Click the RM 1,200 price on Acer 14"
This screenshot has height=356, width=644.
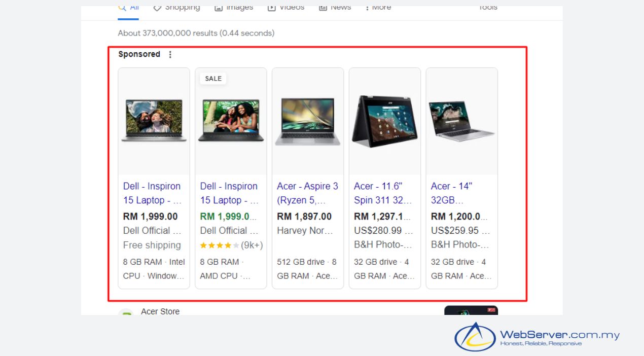[x=459, y=217]
